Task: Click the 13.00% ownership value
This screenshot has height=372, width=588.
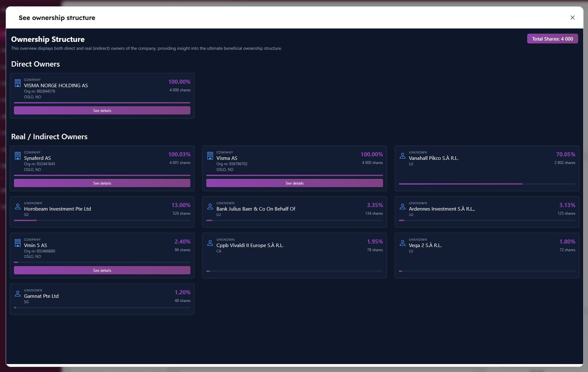Action: (x=181, y=205)
